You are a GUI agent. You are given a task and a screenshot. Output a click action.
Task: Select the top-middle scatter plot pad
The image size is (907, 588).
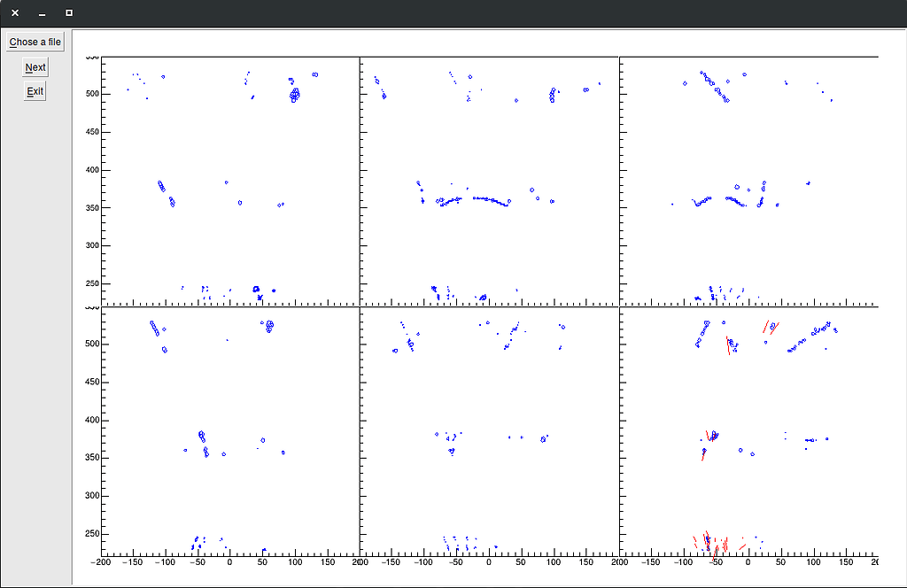[489, 181]
